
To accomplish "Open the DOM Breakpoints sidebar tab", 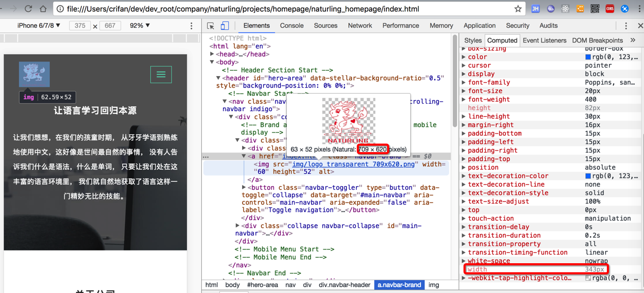I will (x=597, y=40).
